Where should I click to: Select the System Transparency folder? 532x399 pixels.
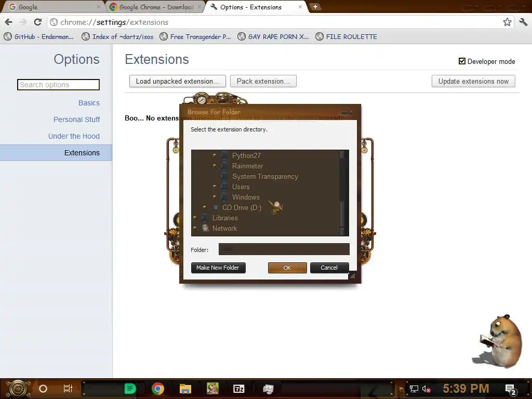coord(265,177)
